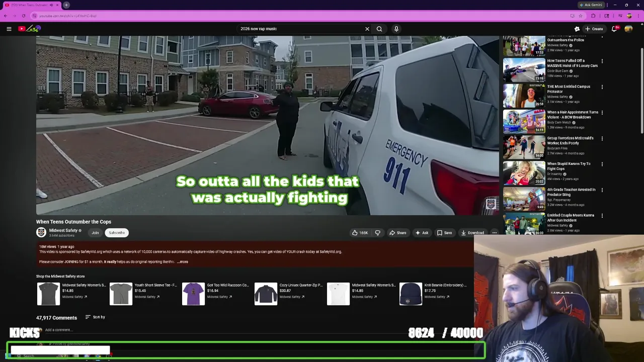The width and height of the screenshot is (644, 362).
Task: Play Group Terrorizes McDonald's Worker thumbnail
Action: coord(524,147)
